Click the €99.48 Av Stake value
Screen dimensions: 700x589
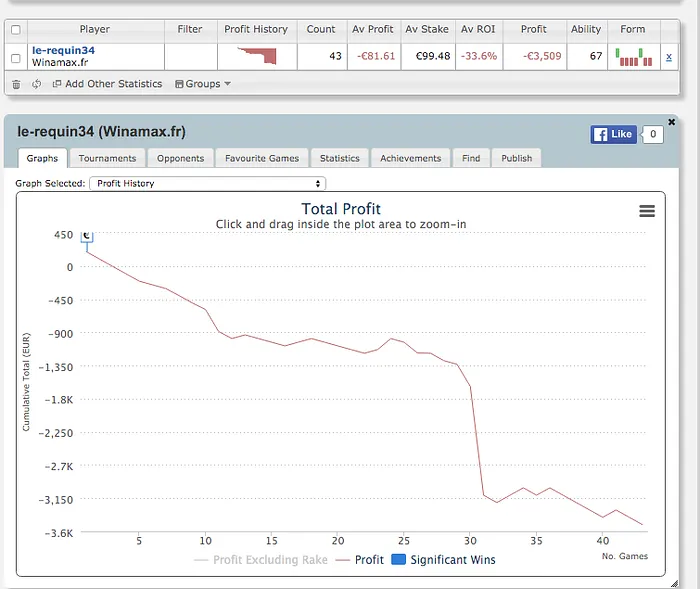point(433,56)
